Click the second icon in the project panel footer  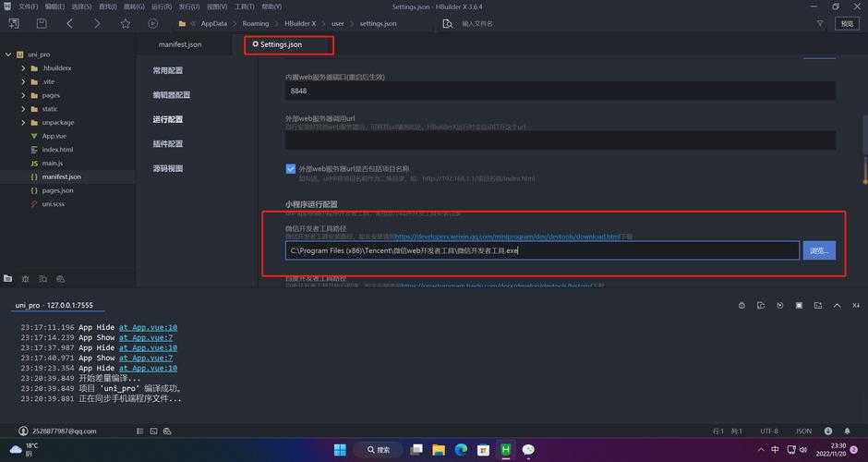26,279
